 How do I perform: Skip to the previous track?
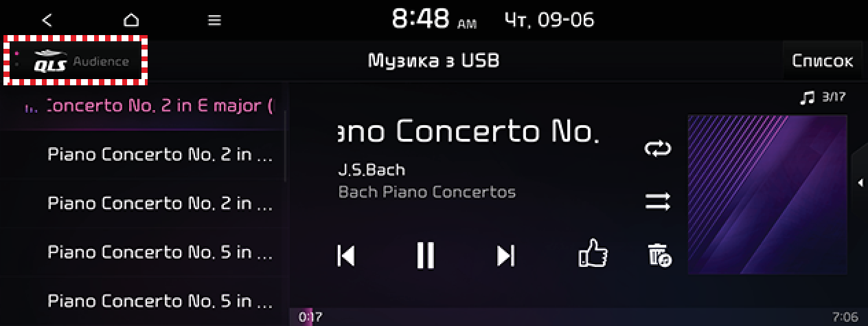(346, 255)
